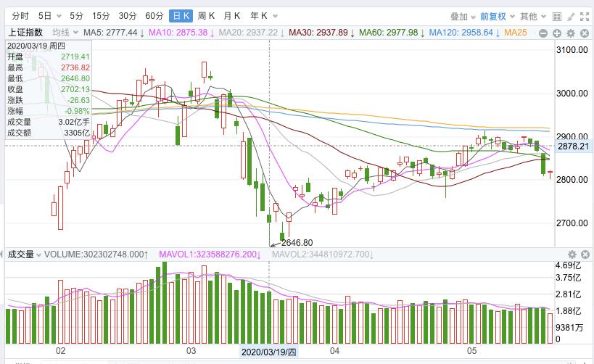Close the volume (成交量) panel
Image resolution: width=594 pixels, height=364 pixels.
[584, 254]
